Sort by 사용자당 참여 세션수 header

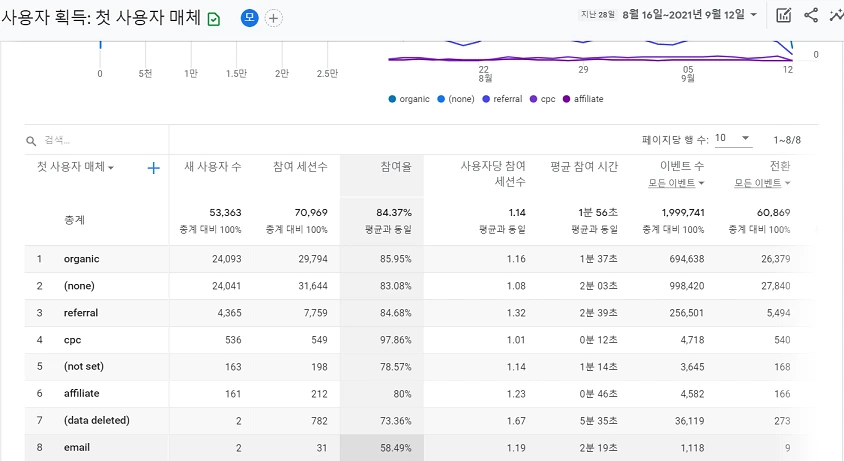493,174
